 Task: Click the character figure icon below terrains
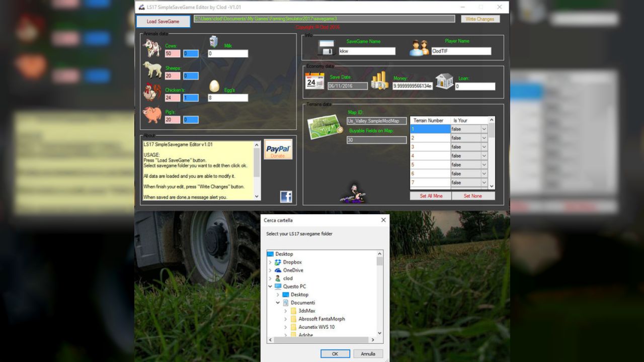[353, 194]
